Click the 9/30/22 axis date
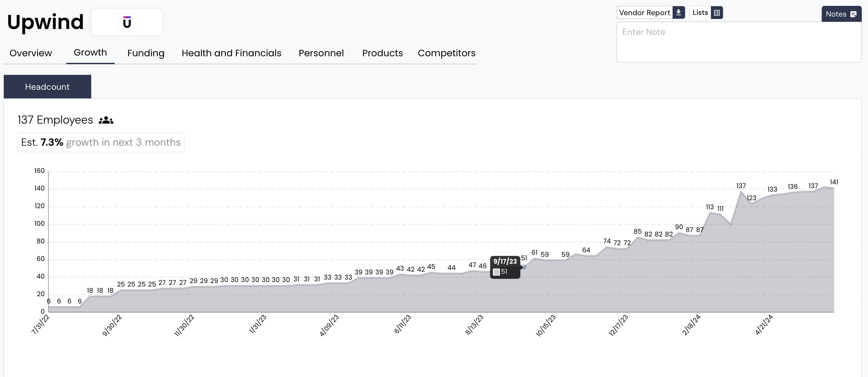 (x=112, y=325)
